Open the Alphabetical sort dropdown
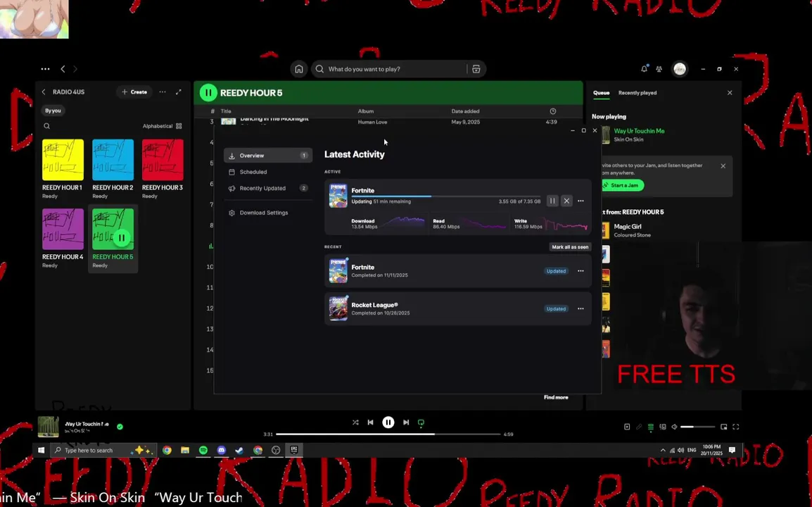The width and height of the screenshot is (812, 507). [158, 126]
